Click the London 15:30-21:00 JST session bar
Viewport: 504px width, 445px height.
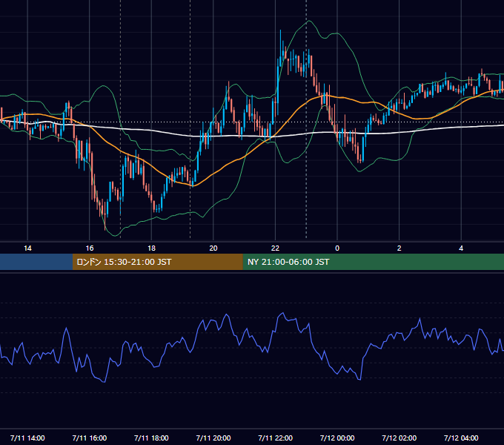coord(157,262)
